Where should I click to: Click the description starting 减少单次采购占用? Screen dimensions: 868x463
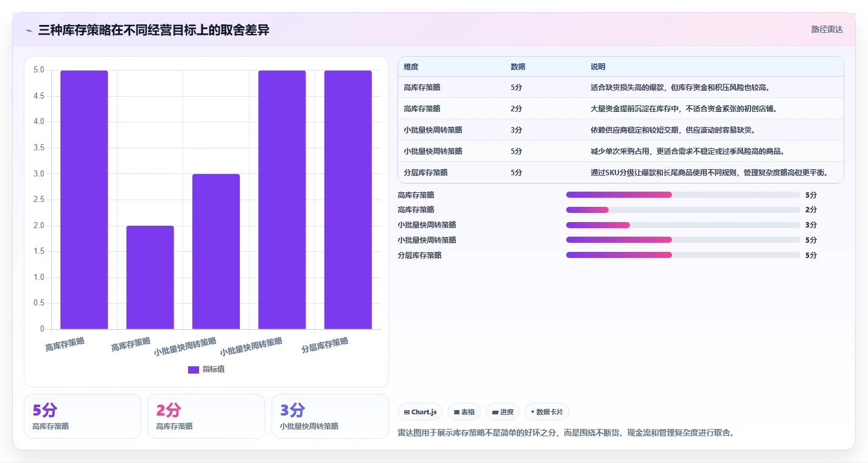coord(688,151)
